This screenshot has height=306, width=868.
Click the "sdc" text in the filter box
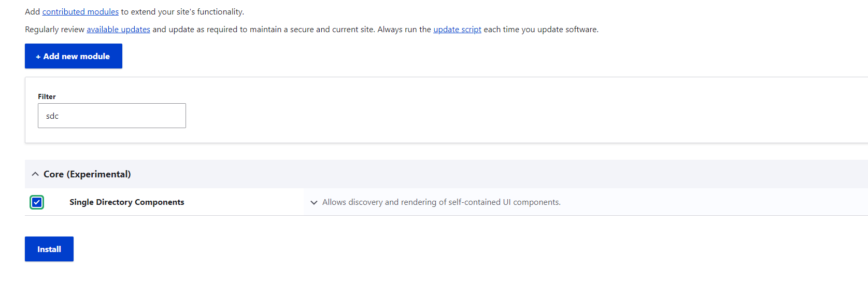52,116
